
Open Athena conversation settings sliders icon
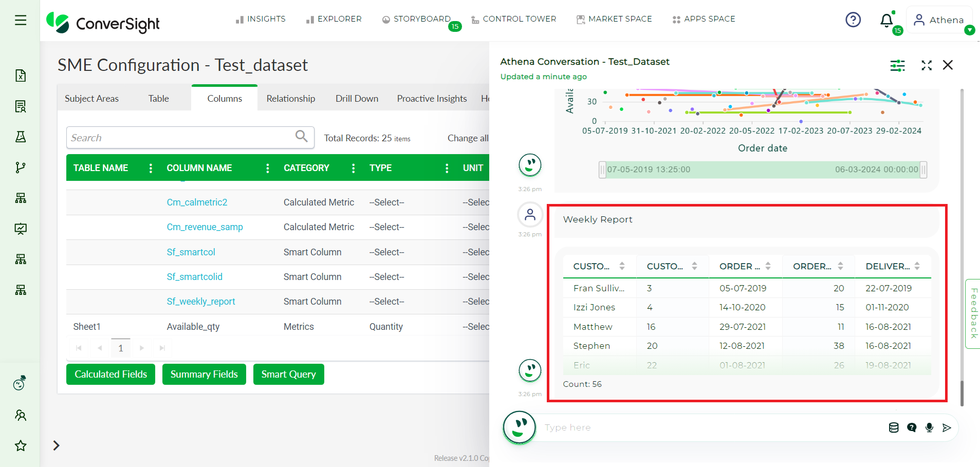point(897,65)
